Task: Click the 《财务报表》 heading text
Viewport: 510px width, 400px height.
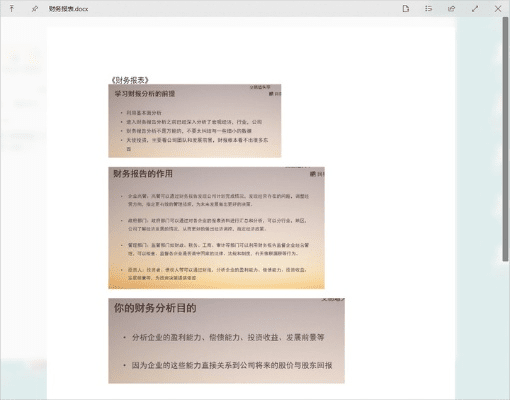Action: [130, 80]
